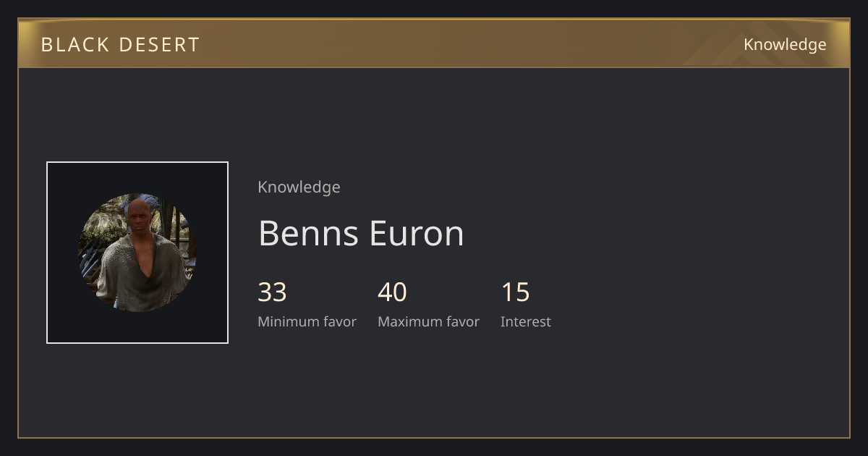Select the interest value 15
The image size is (868, 456).
[515, 292]
